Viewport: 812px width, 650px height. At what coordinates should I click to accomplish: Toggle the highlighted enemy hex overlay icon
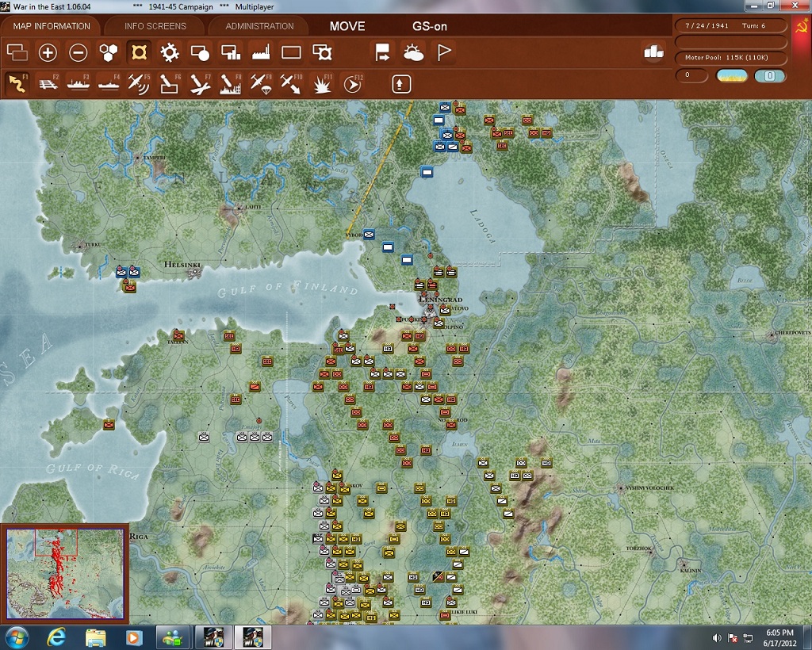[139, 52]
